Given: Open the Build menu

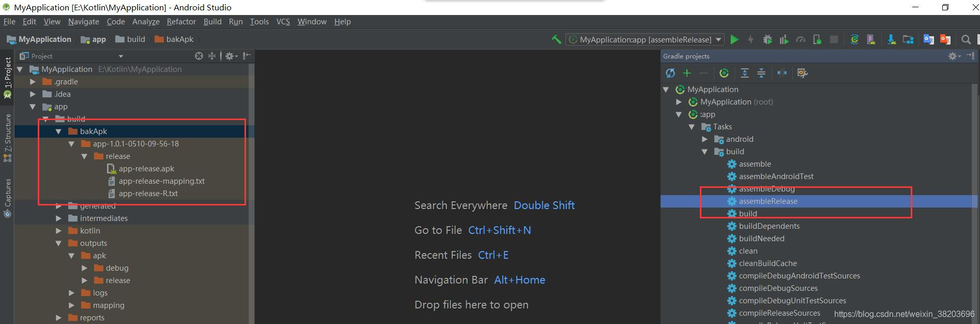Looking at the screenshot, I should [x=212, y=22].
